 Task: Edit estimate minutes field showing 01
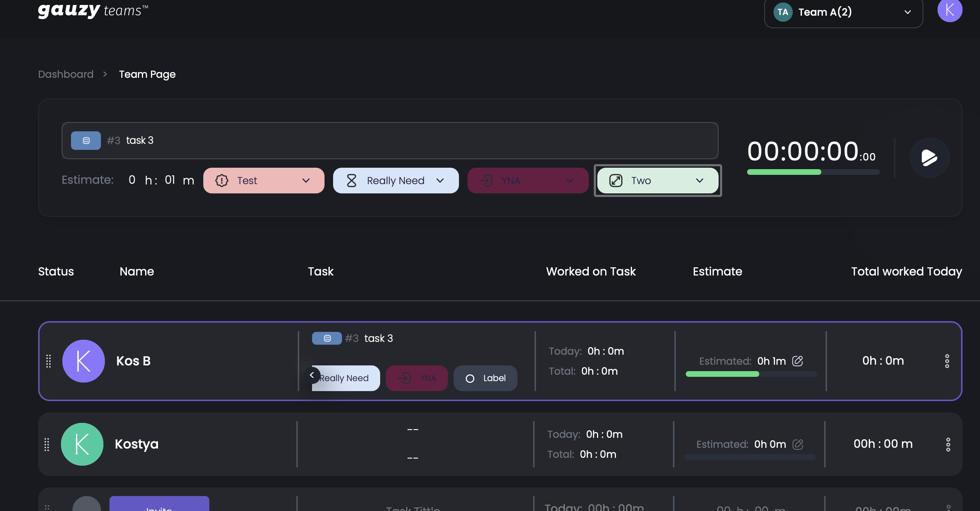(170, 180)
